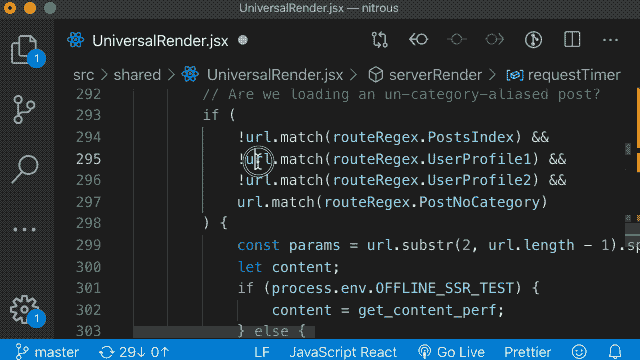Image resolution: width=640 pixels, height=360 pixels.
Task: Change JavaScript React language mode
Action: [x=343, y=352]
